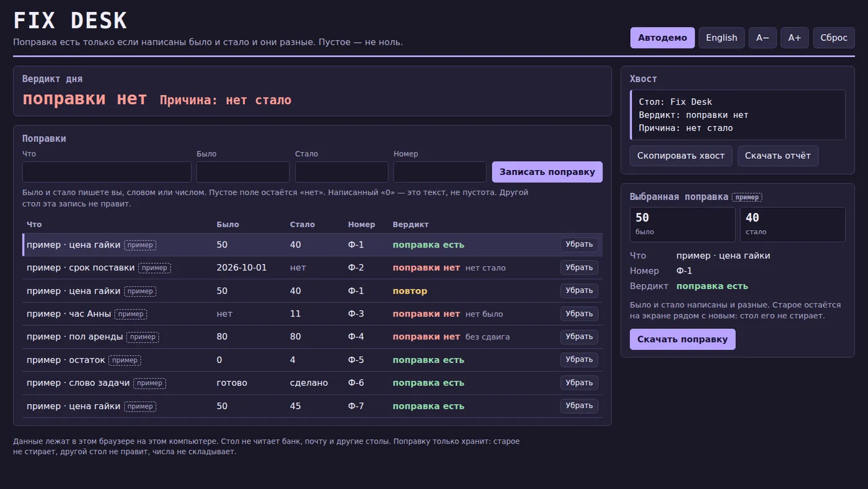
Task: Click the нет было reason text
Action: tap(484, 314)
